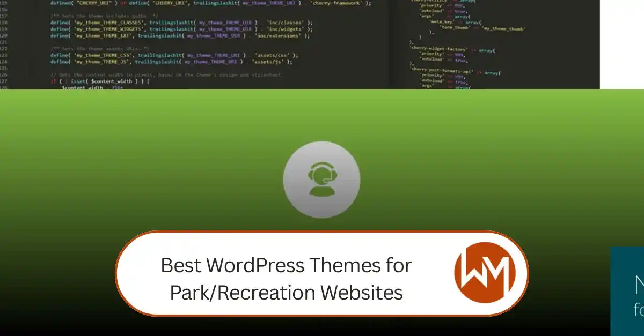Click the 'my_theme_THEME_CSS' define line
Image resolution: width=644 pixels, height=336 pixels.
click(x=174, y=55)
